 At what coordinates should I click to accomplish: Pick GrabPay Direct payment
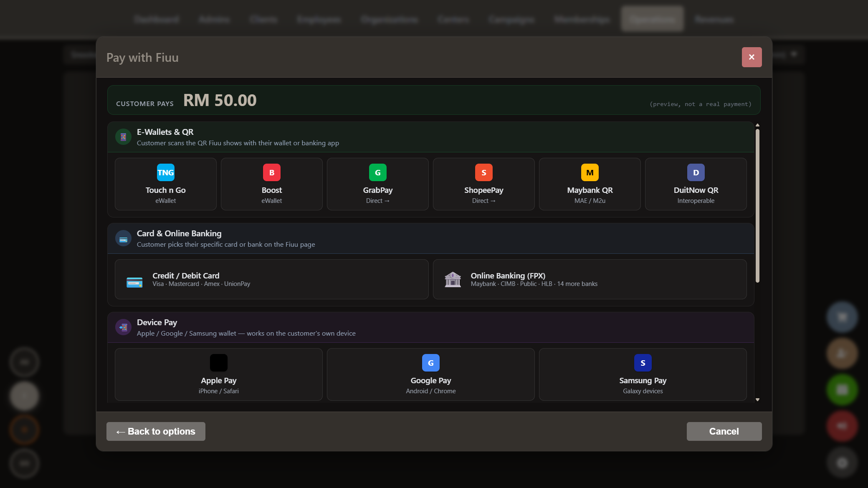(x=378, y=184)
